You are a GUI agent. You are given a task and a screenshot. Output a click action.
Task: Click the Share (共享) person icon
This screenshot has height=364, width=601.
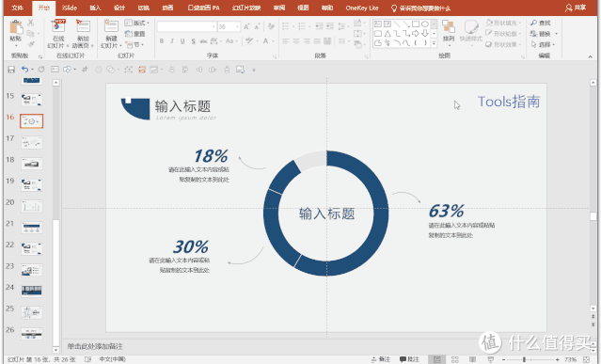pos(569,8)
